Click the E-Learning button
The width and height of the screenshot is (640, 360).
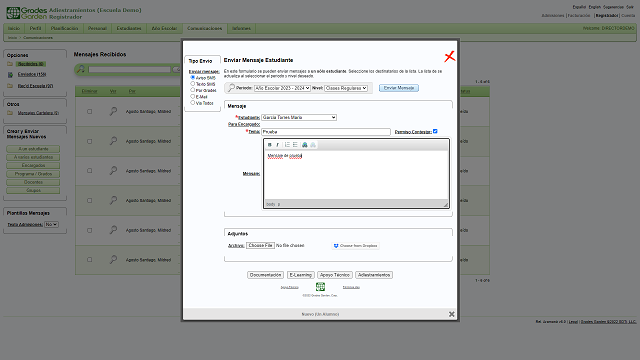pyautogui.click(x=300, y=275)
